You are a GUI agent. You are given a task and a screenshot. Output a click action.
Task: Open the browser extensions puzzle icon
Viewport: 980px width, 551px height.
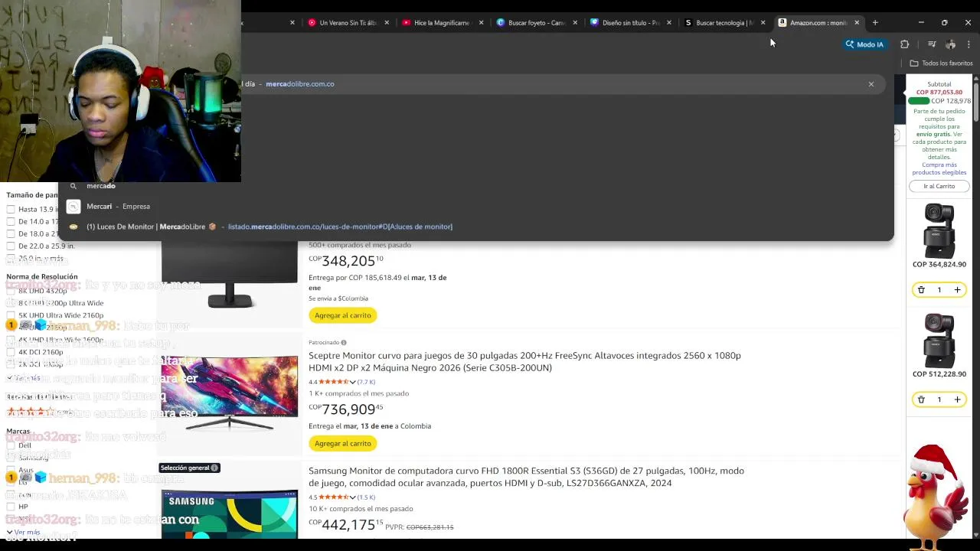pyautogui.click(x=904, y=44)
